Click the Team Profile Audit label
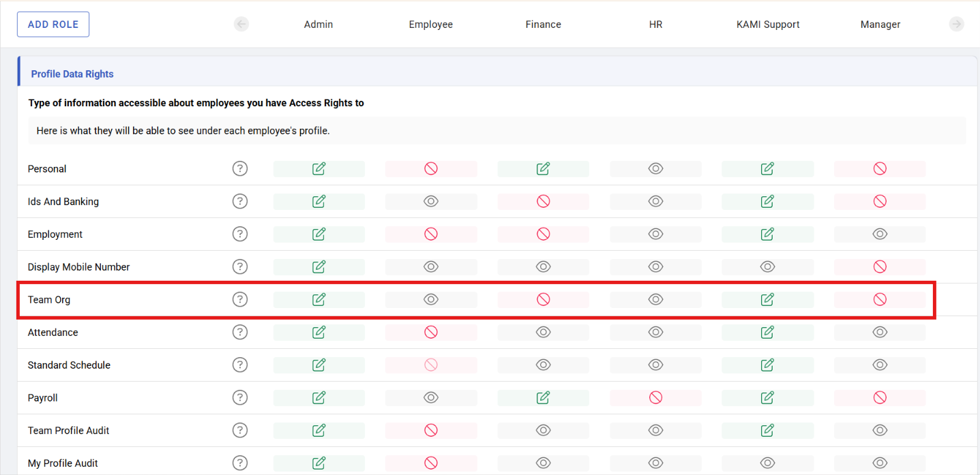 [x=68, y=431]
